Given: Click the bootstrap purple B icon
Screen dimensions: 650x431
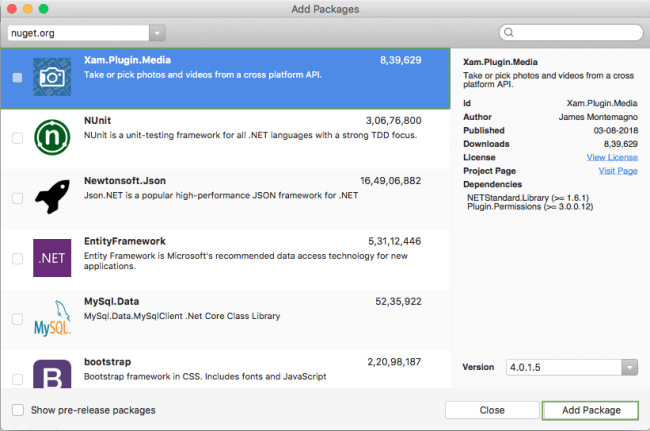Looking at the screenshot, I should pos(52,376).
